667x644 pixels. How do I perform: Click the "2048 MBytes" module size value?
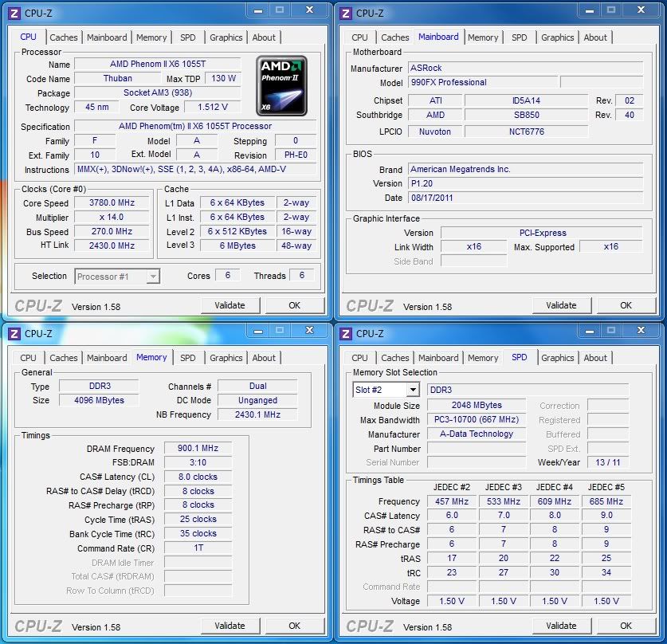477,406
